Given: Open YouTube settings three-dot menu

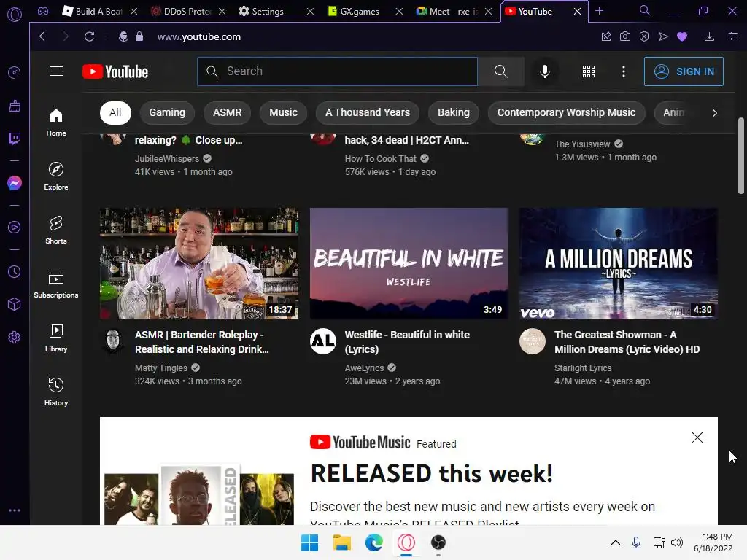Looking at the screenshot, I should 624,71.
